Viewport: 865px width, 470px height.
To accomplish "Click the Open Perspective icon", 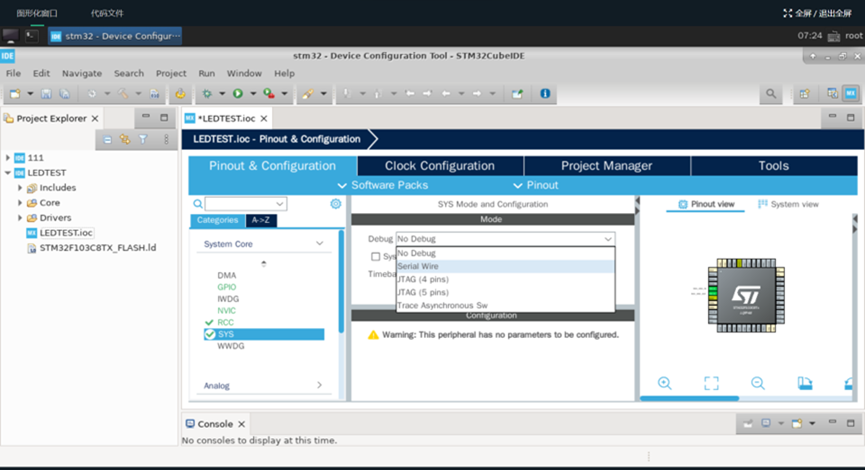I will pos(805,94).
